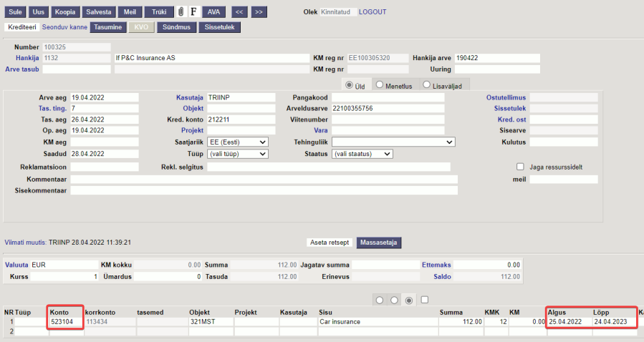Click the Krediteeri button

pos(22,27)
